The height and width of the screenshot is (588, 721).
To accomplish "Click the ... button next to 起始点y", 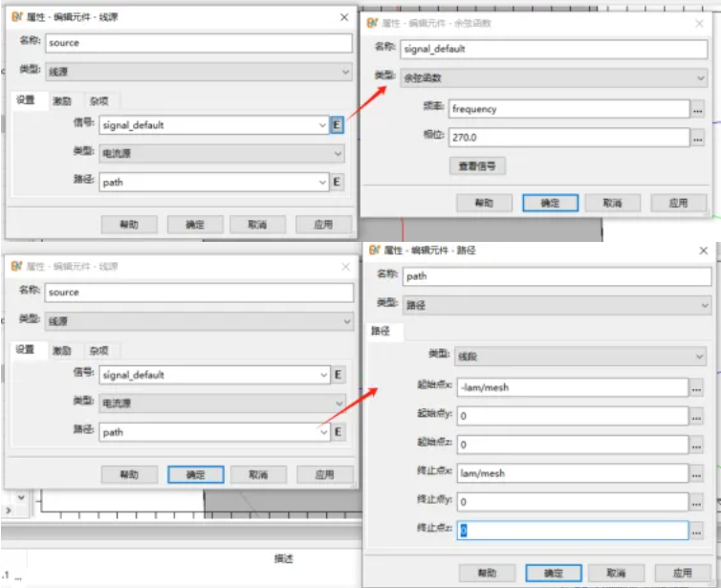I will (697, 416).
